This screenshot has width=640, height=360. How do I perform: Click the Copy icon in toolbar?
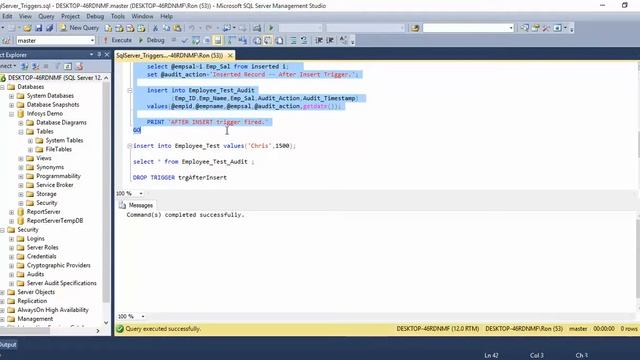[166, 28]
